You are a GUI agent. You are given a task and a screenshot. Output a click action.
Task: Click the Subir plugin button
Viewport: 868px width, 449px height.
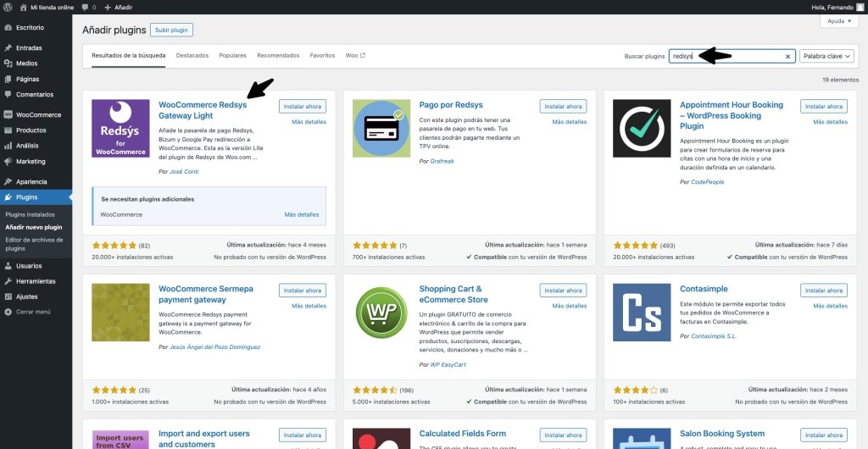(x=171, y=30)
